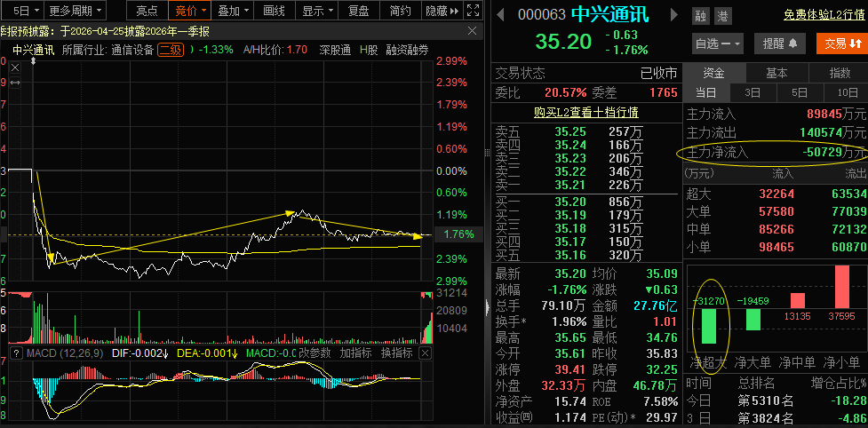This screenshot has height=428, width=868.
Task: Enter full-screen chart mode icon
Action: point(473,10)
